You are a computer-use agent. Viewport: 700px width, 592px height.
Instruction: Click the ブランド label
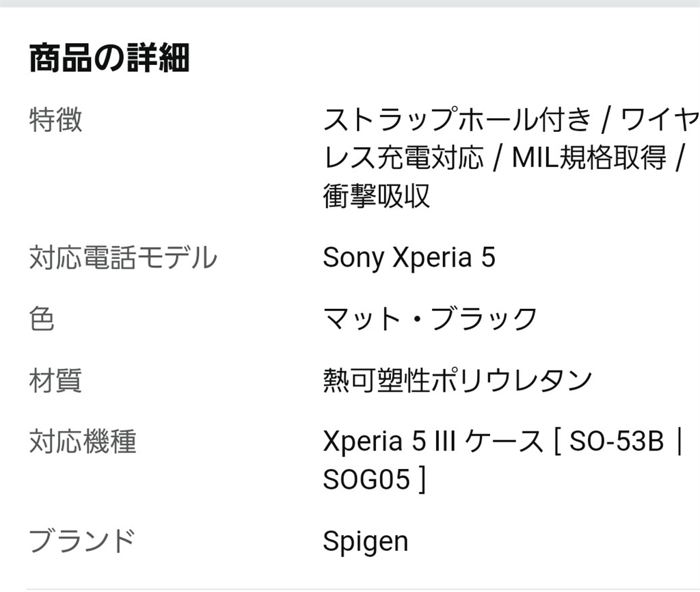[81, 541]
